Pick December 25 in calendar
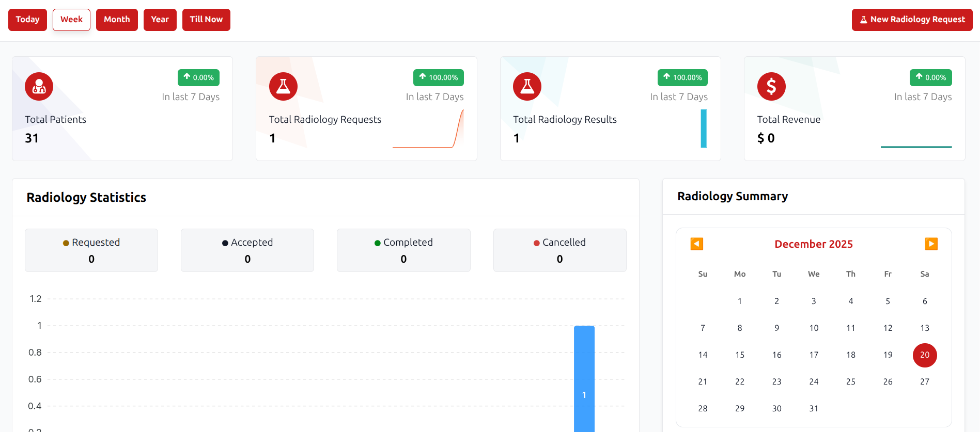980x432 pixels. click(x=850, y=382)
